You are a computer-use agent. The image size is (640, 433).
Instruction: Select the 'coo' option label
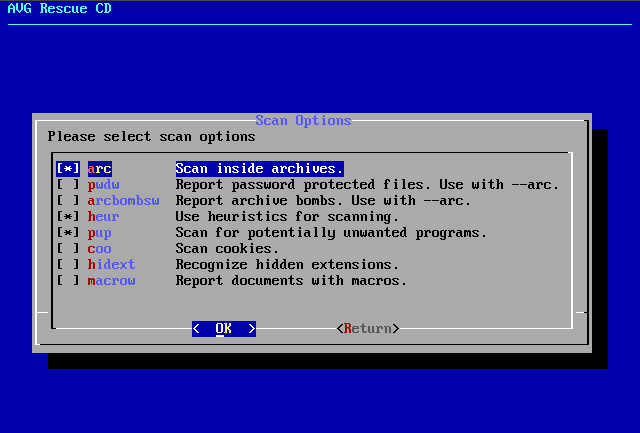pos(100,249)
